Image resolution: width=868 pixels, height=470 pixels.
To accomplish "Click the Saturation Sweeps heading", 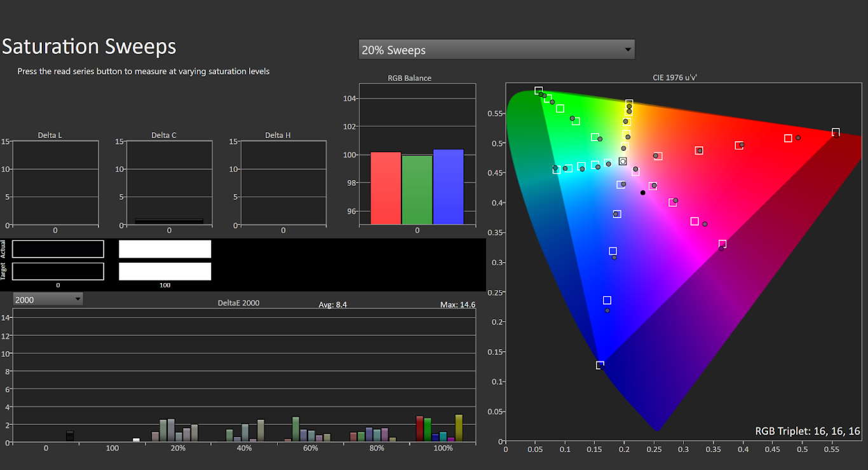I will 89,47.
